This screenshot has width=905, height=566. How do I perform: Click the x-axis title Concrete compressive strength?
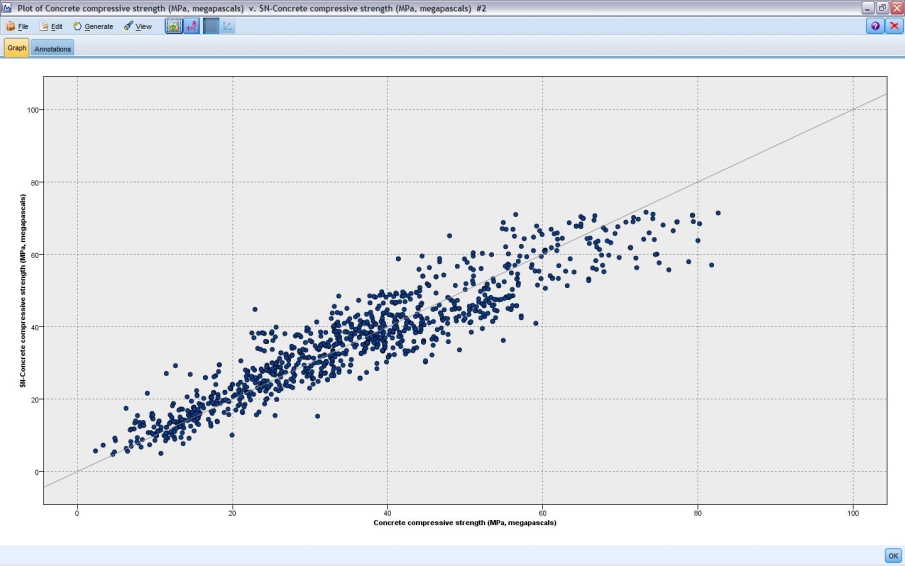coord(465,523)
